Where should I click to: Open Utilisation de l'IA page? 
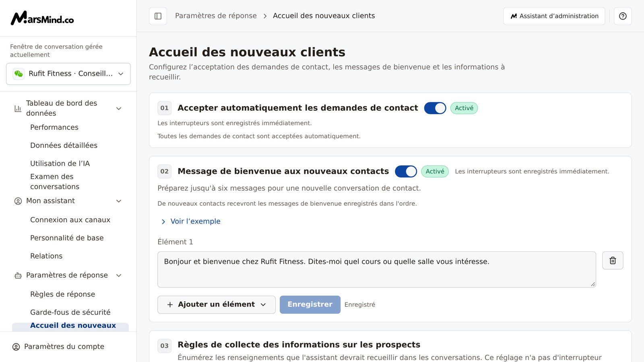(60, 164)
